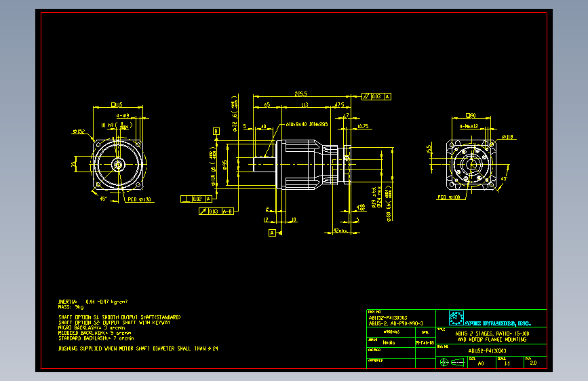
Task: Select the parallelism tolerance frame 0.03 A
Action: 376,97
